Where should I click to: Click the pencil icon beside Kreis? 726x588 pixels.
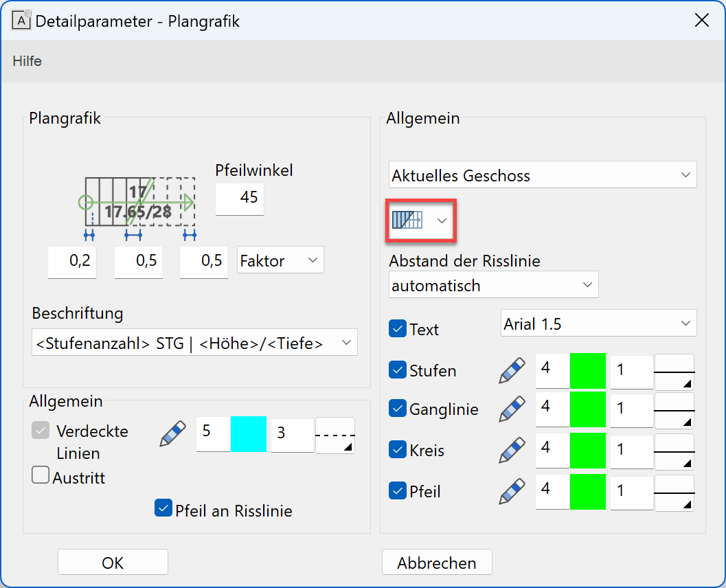tap(512, 451)
